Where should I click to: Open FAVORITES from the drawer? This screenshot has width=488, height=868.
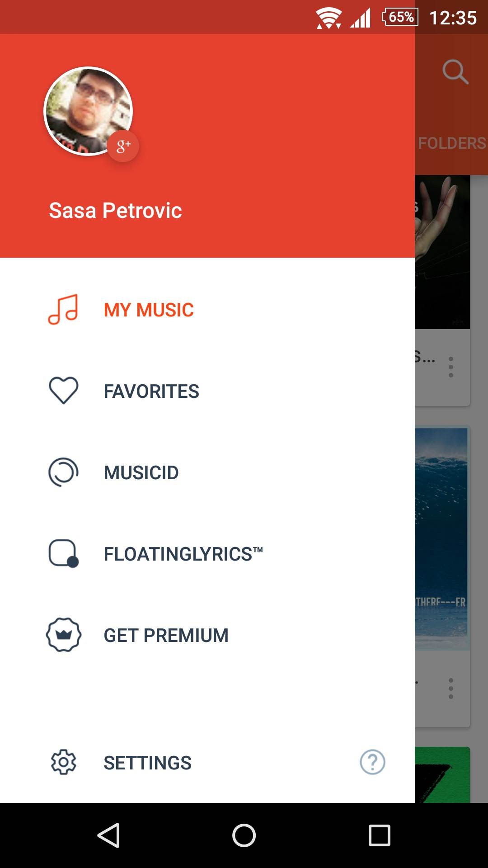point(151,392)
